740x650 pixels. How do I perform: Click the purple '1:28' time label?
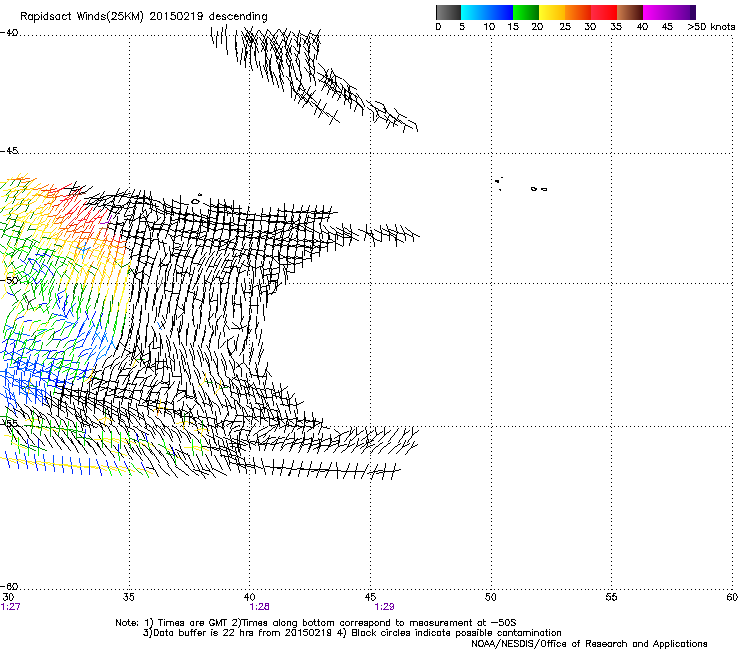click(259, 607)
